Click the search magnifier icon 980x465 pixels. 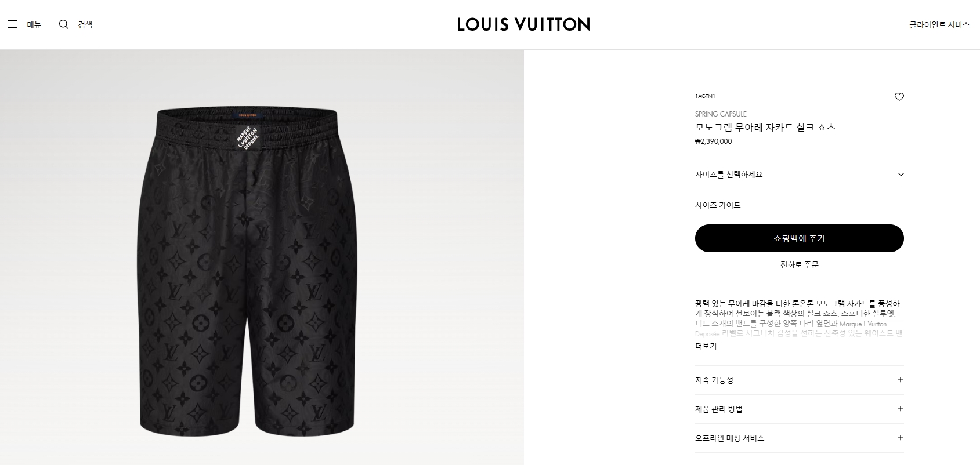click(64, 24)
